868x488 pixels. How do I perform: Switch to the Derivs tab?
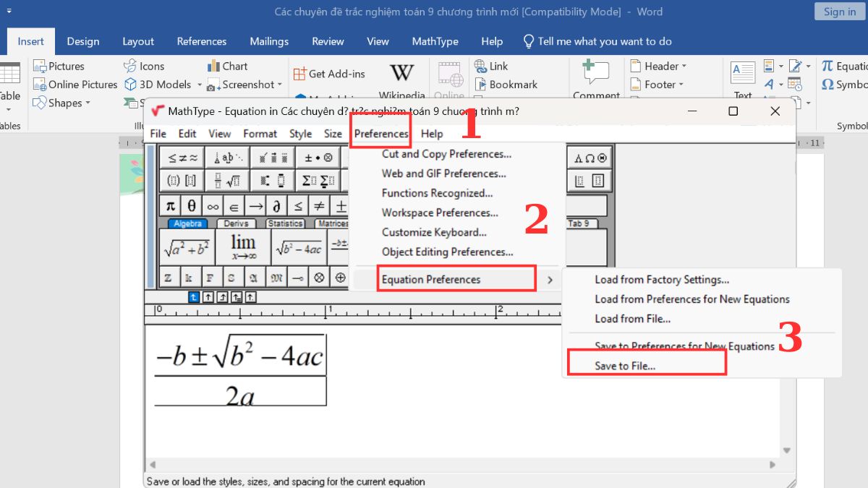[x=236, y=223]
